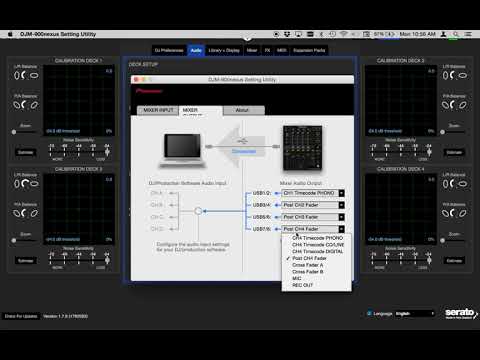Select right-tilted P/A Balance icon, Deck 4
480x360 pixels.
pos(463,213)
